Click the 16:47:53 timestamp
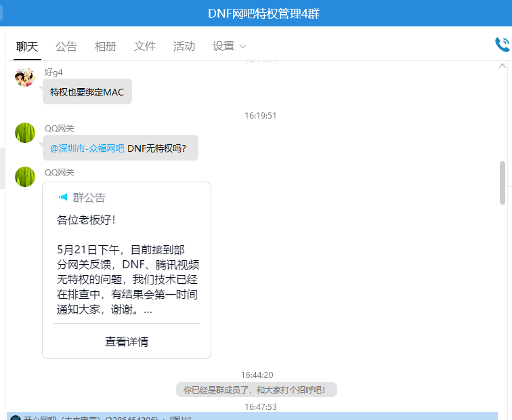Image resolution: width=512 pixels, height=420 pixels. click(x=261, y=407)
